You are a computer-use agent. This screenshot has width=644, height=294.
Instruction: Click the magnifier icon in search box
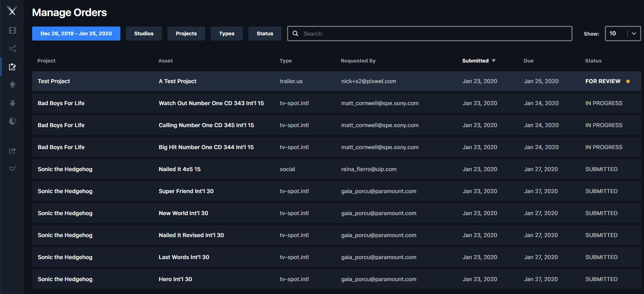pos(295,34)
